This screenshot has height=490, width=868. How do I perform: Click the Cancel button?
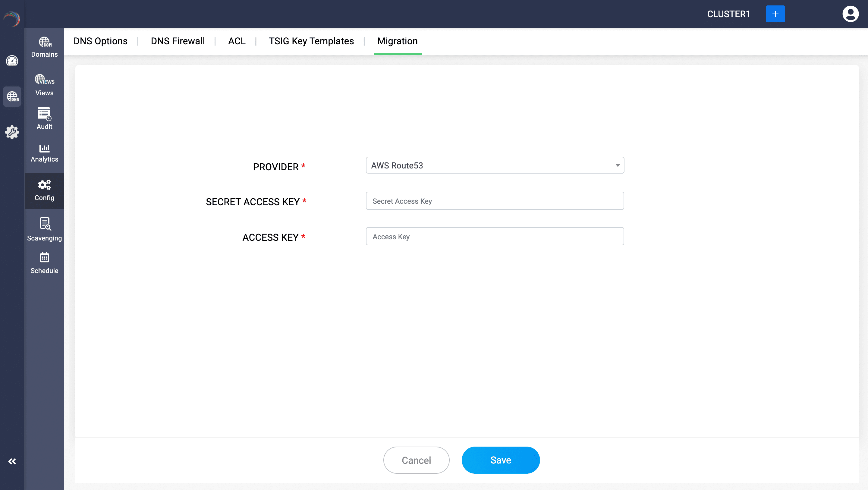coord(416,460)
